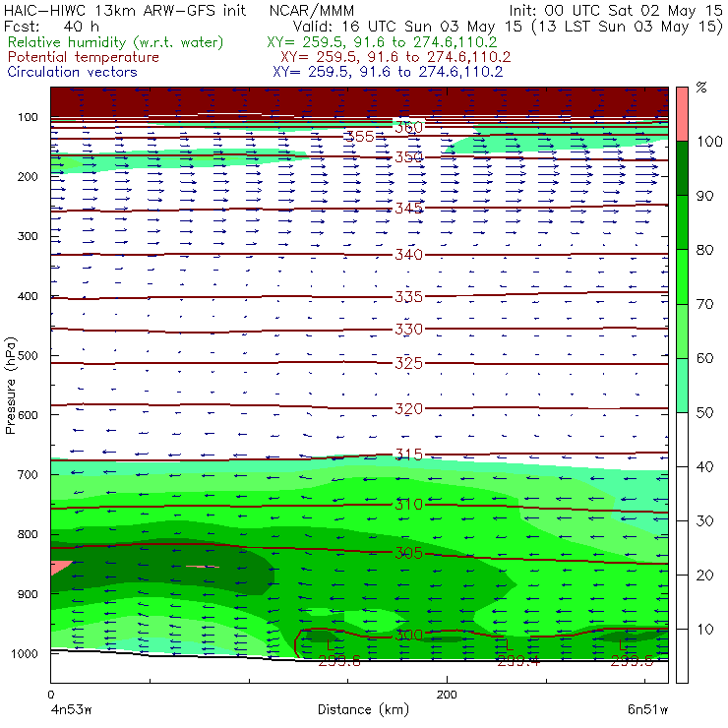Click the "HAIC-HIWC 13km ARW-GFS init" title
Image resolution: width=728 pixels, height=728 pixels.
click(125, 11)
